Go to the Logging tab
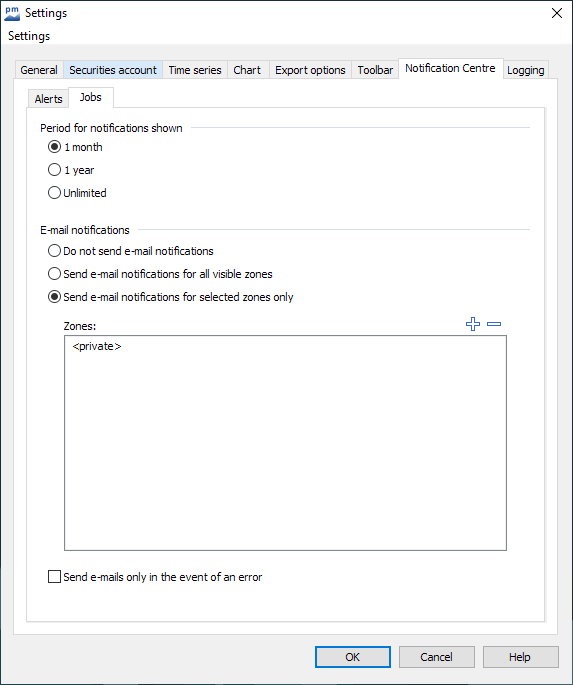 point(525,70)
